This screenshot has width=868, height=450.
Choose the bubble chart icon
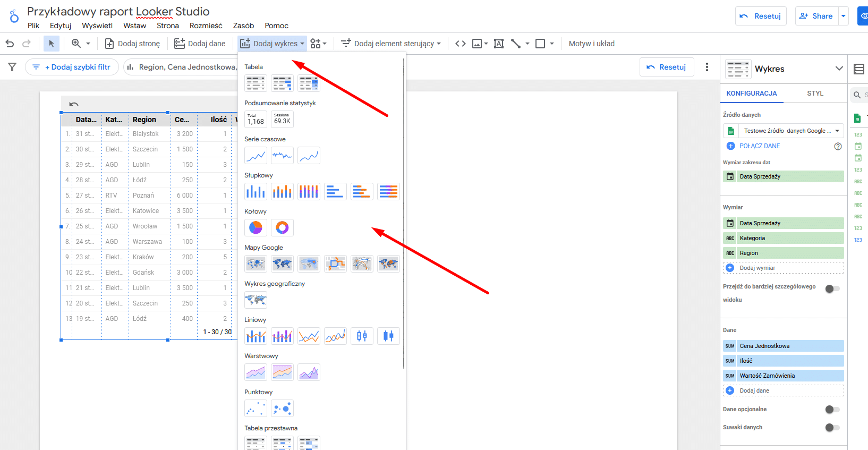(x=282, y=408)
